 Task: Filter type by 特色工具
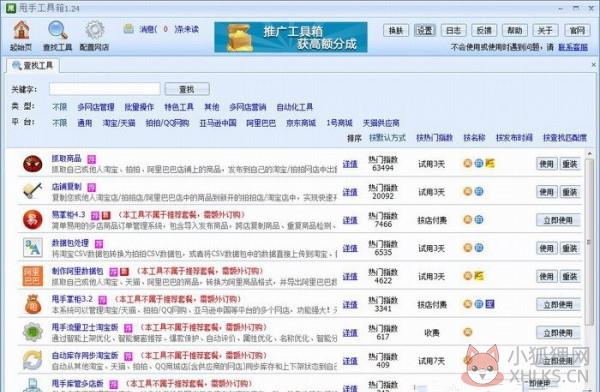[179, 107]
